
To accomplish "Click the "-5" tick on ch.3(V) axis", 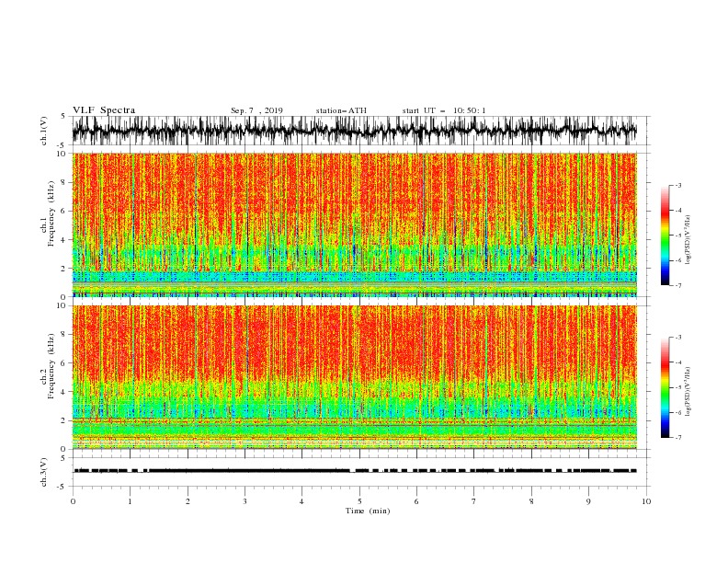I will [x=63, y=487].
